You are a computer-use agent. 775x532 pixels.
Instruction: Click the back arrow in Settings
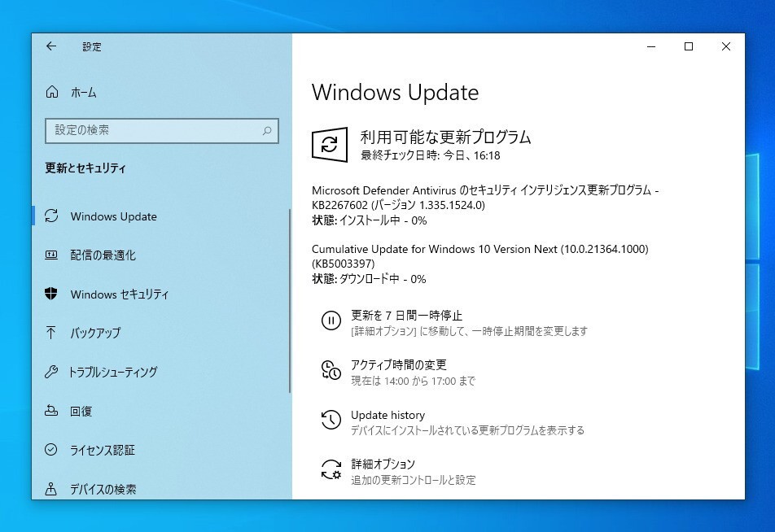pos(51,46)
